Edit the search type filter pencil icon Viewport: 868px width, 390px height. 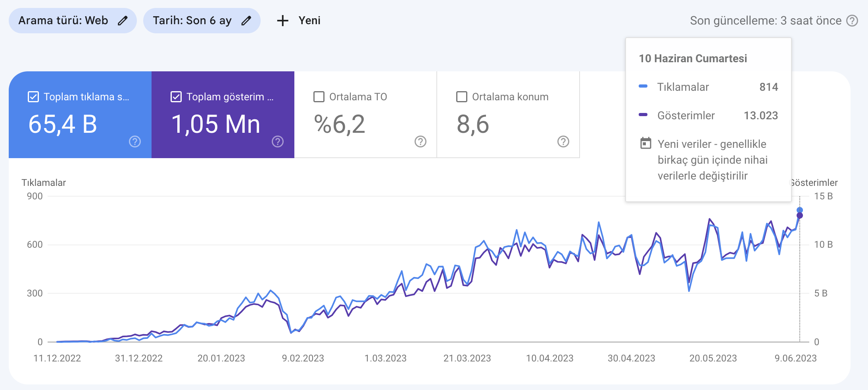[x=123, y=21]
